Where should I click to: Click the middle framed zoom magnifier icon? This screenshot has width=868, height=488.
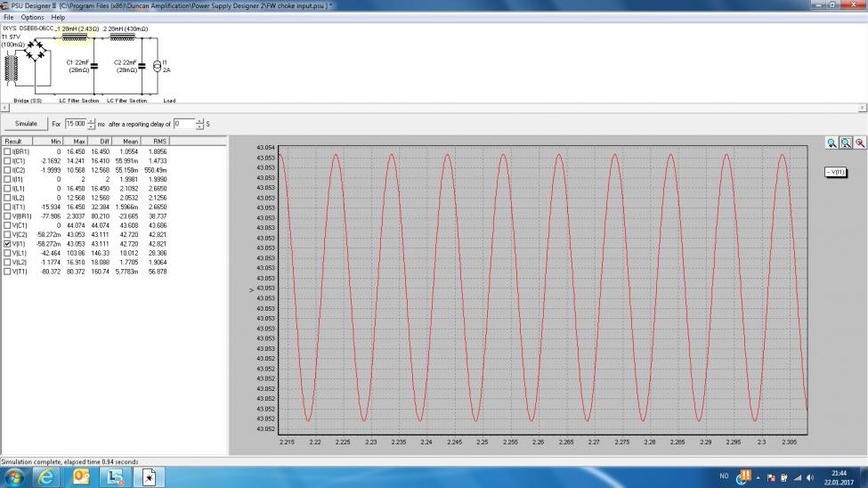pyautogui.click(x=846, y=142)
